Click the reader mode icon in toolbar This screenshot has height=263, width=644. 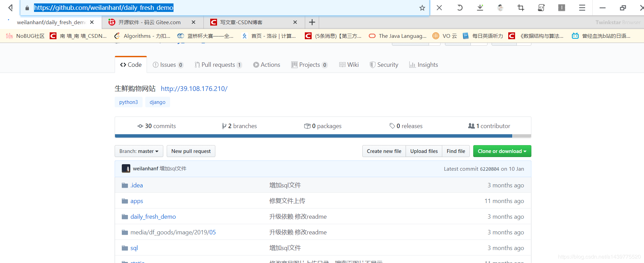[562, 7]
